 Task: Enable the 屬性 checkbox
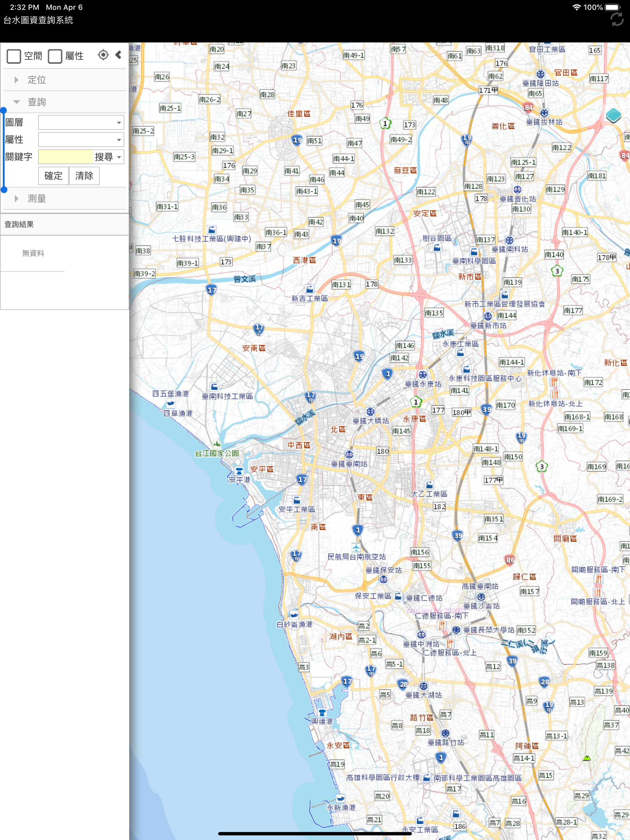point(55,56)
